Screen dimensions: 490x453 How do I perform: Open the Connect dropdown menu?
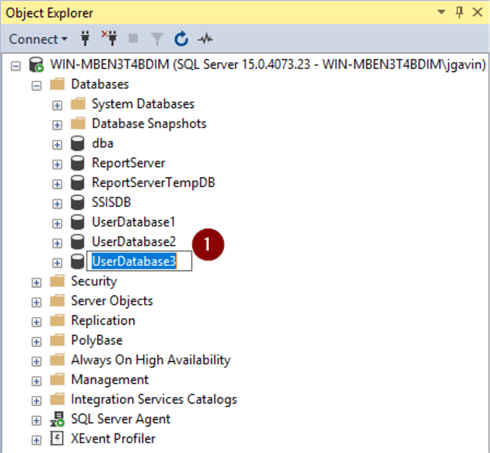tap(38, 39)
